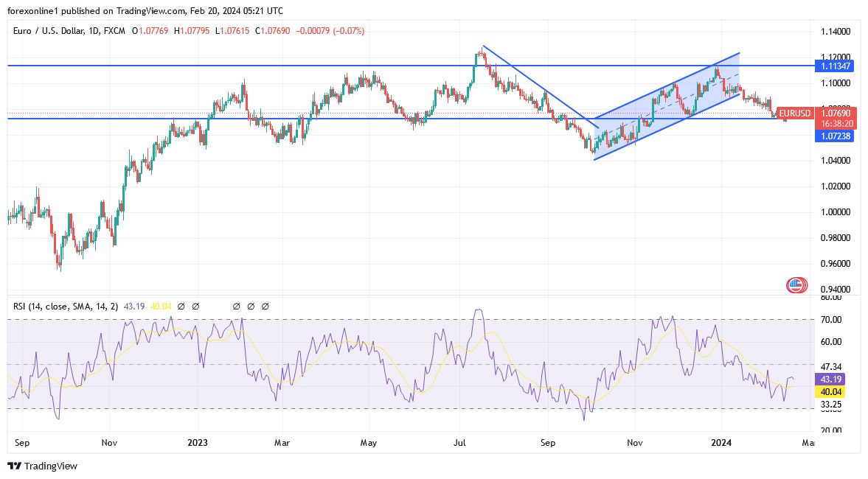Click the 1.11347 horizontal line price label

tap(836, 66)
